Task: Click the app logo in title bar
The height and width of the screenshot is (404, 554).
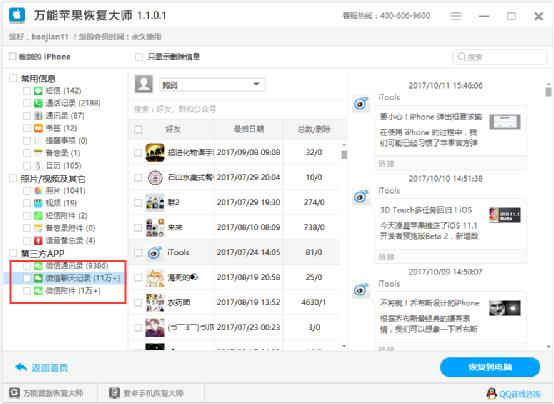Action: coord(17,15)
